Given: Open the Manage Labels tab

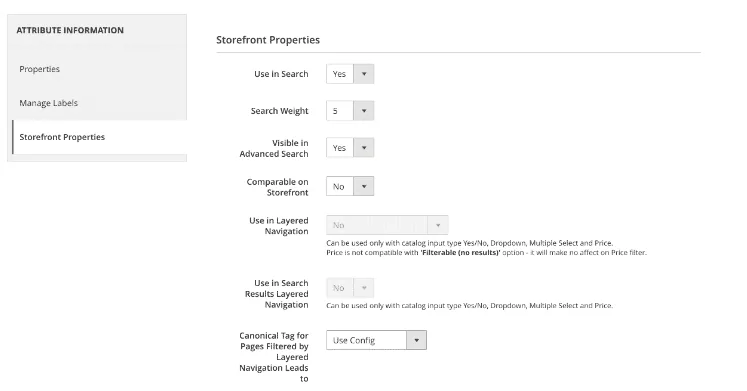Looking at the screenshot, I should click(x=48, y=103).
